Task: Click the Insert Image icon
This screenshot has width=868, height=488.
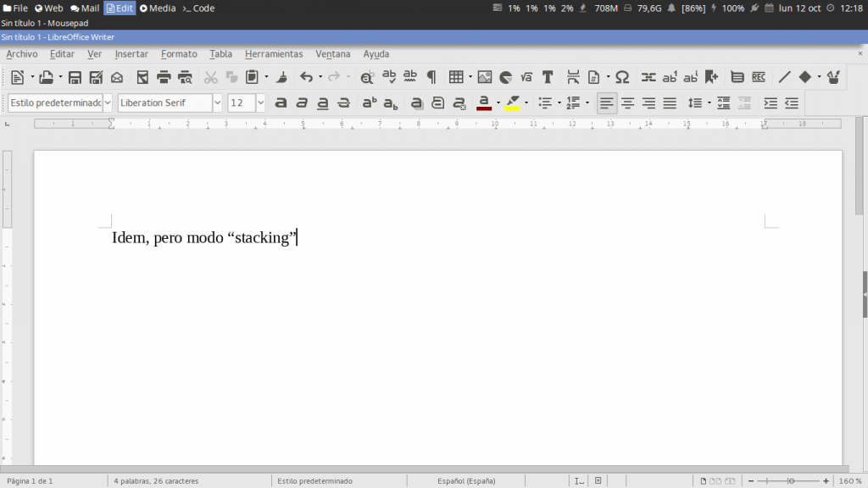Action: [484, 77]
